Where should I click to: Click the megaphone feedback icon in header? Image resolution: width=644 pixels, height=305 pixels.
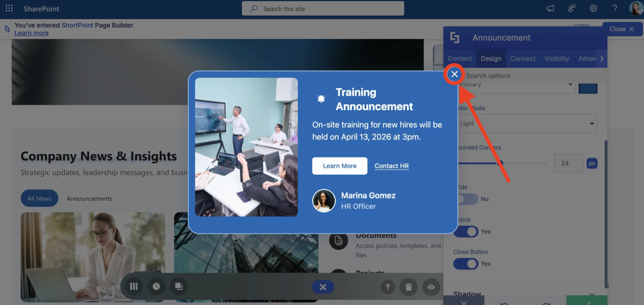[550, 9]
